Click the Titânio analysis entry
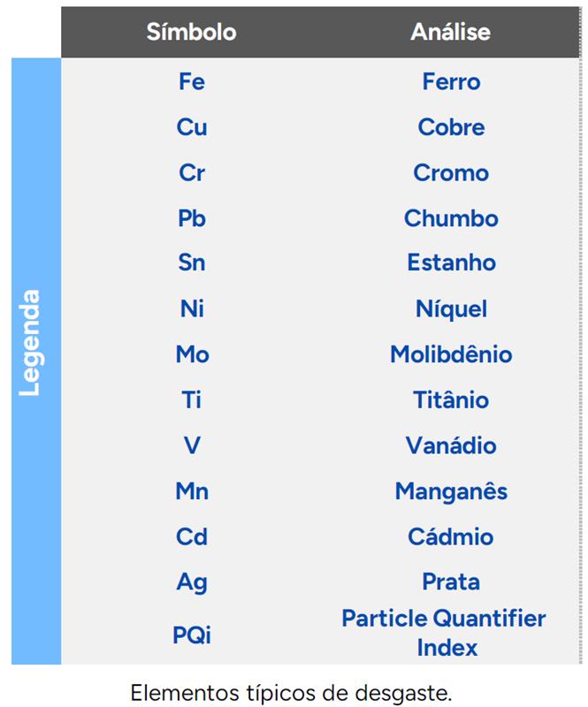This screenshot has width=588, height=707. 451,400
